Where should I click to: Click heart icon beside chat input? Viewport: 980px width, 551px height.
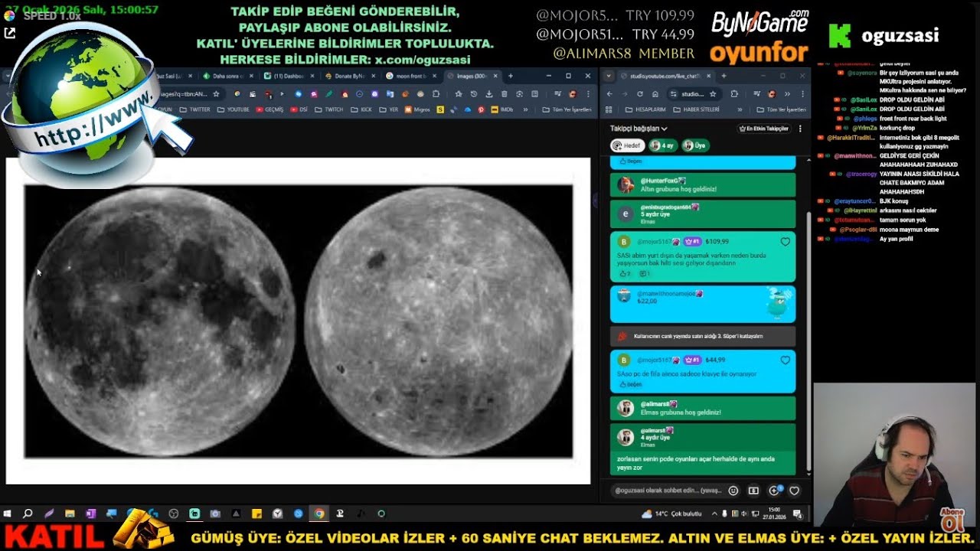(x=795, y=491)
